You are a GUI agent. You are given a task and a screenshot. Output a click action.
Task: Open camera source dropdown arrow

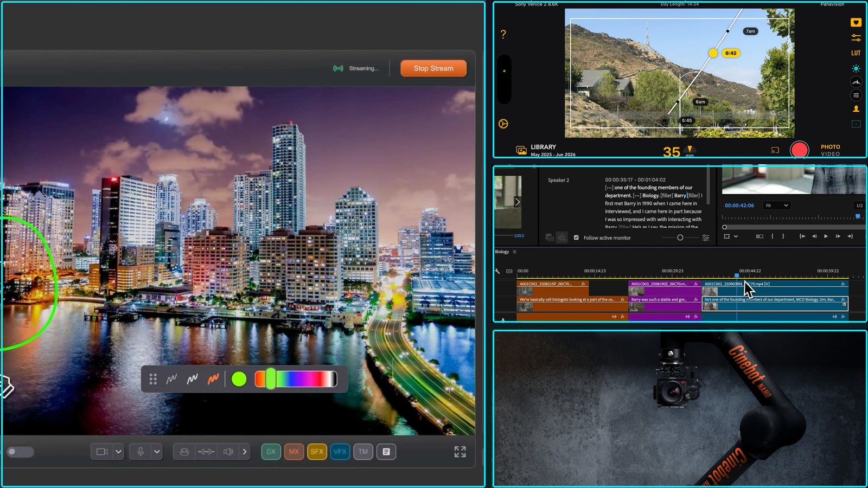118,452
